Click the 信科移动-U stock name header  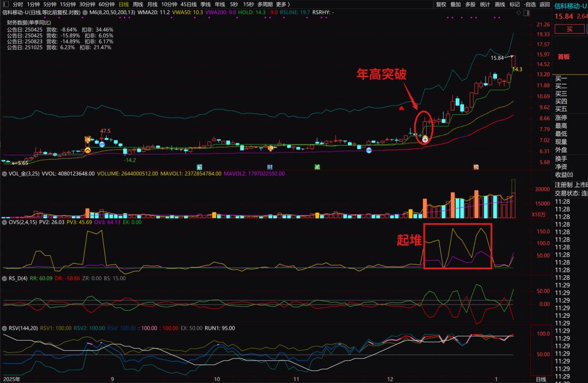click(x=571, y=6)
